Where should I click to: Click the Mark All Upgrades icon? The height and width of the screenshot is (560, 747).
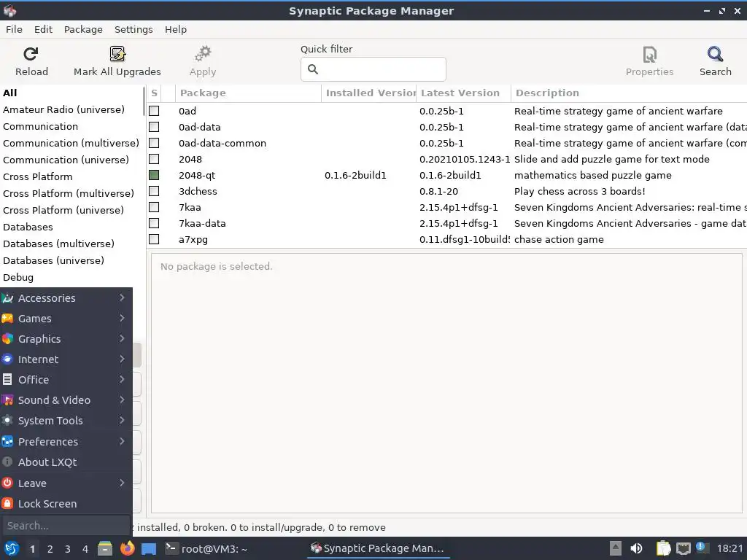pos(117,54)
